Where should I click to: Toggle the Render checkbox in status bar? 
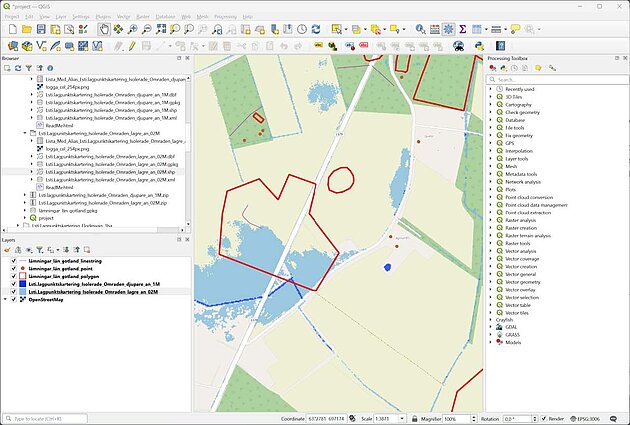[x=544, y=419]
